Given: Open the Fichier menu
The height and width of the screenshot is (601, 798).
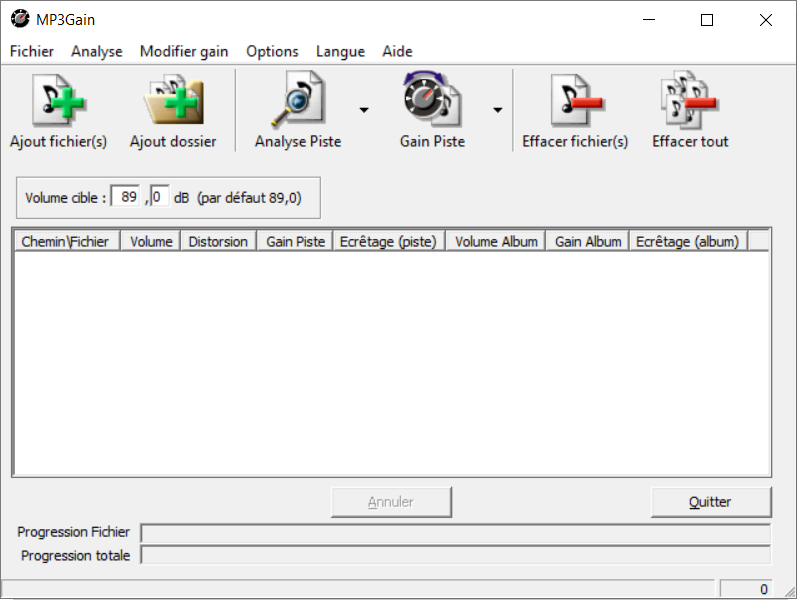Looking at the screenshot, I should [x=32, y=51].
